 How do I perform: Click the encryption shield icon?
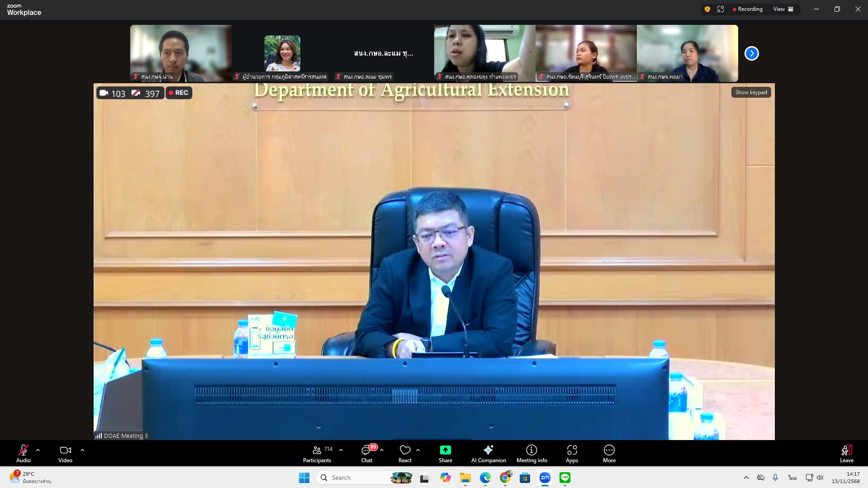click(707, 9)
